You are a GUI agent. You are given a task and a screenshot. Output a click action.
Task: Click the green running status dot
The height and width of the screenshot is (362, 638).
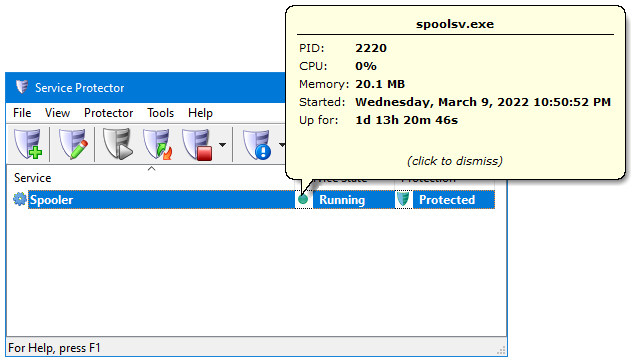point(303,199)
